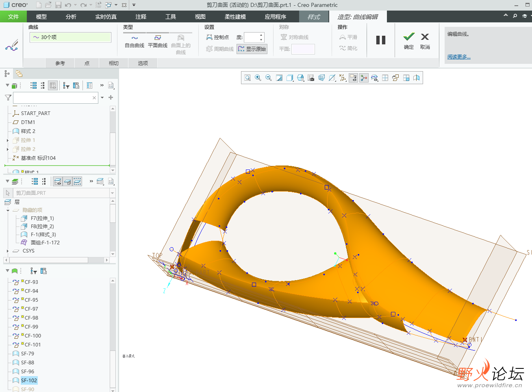Select Free Curve type (自由曲线)

coord(135,41)
